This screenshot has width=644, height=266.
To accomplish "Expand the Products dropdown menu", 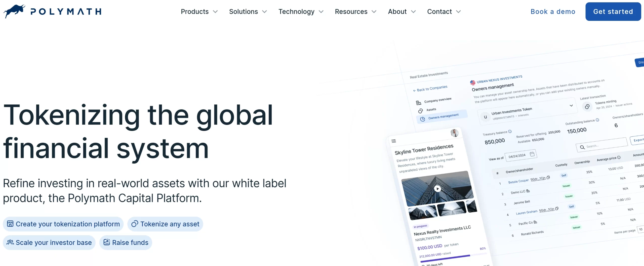I will tap(199, 12).
